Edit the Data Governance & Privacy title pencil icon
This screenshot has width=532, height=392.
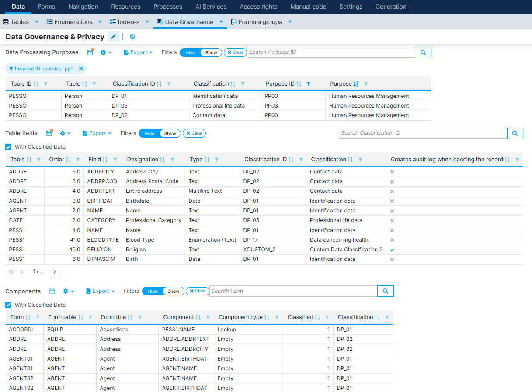click(113, 37)
